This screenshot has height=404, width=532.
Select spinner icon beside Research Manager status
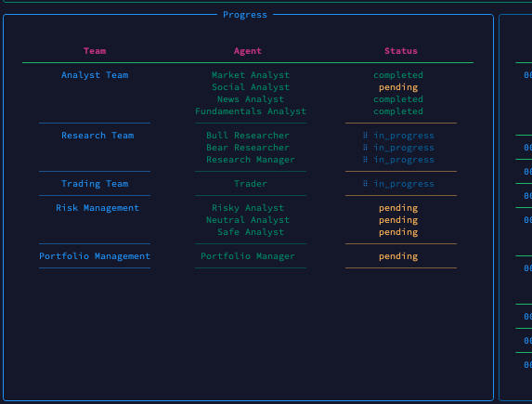(x=365, y=159)
